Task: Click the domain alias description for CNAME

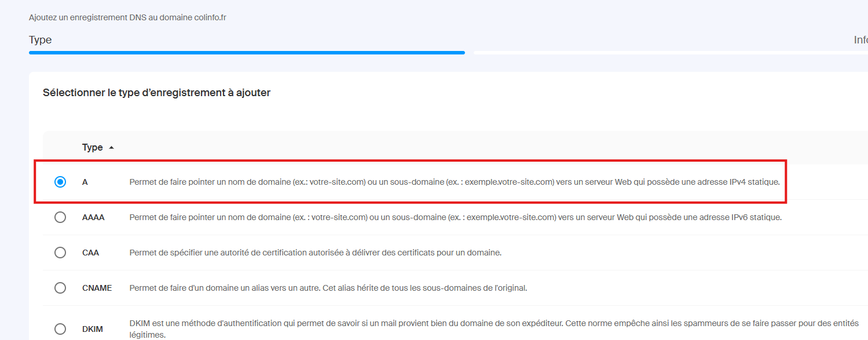Action: click(x=328, y=288)
